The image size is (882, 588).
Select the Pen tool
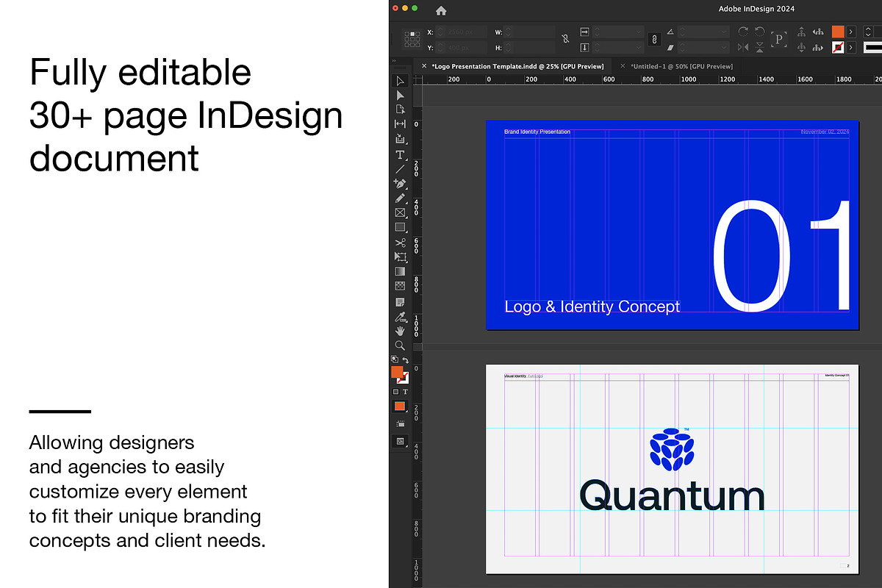[400, 184]
